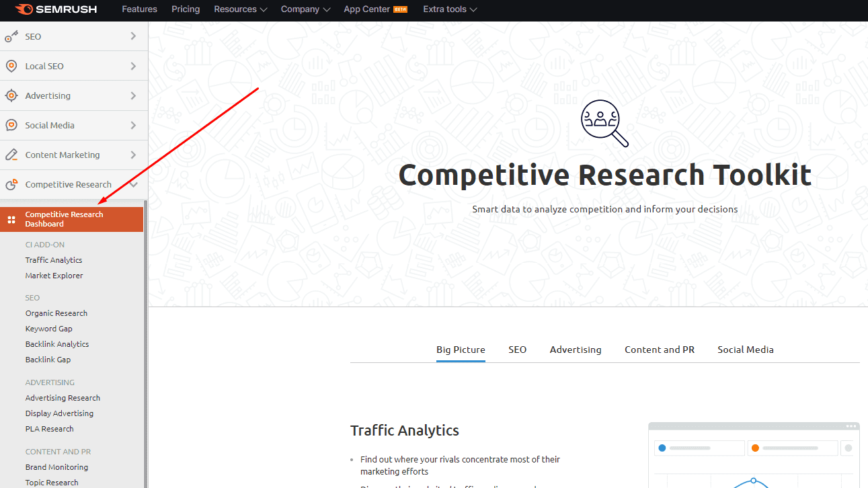Image resolution: width=868 pixels, height=488 pixels.
Task: Click the Traffic Analytics preview thumbnail
Action: coord(754,455)
